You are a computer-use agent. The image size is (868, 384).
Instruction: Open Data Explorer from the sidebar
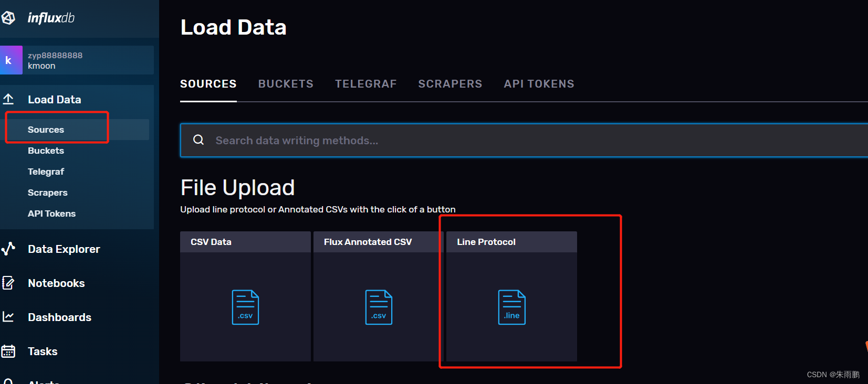pos(64,249)
